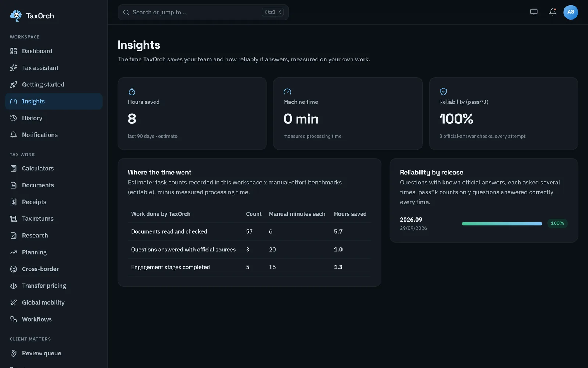Click the TaxOrch logo icon
The width and height of the screenshot is (588, 368).
point(16,15)
